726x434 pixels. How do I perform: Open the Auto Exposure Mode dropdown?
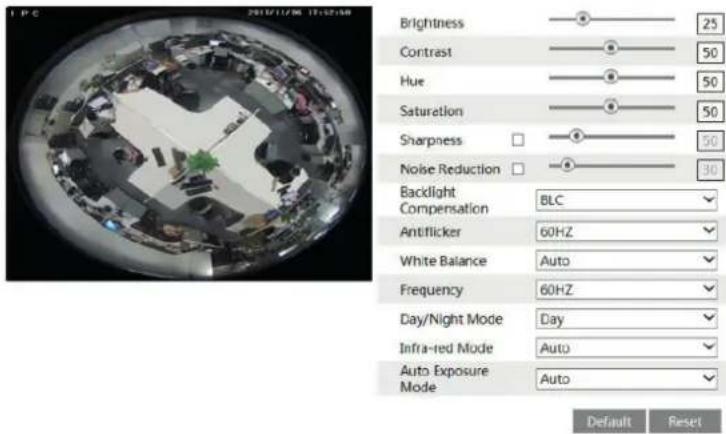point(626,379)
